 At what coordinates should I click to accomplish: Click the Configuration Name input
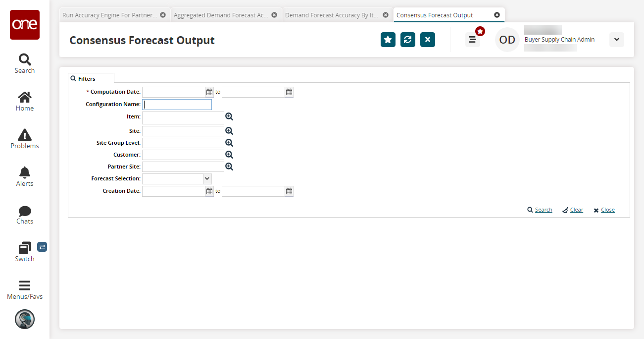177,105
